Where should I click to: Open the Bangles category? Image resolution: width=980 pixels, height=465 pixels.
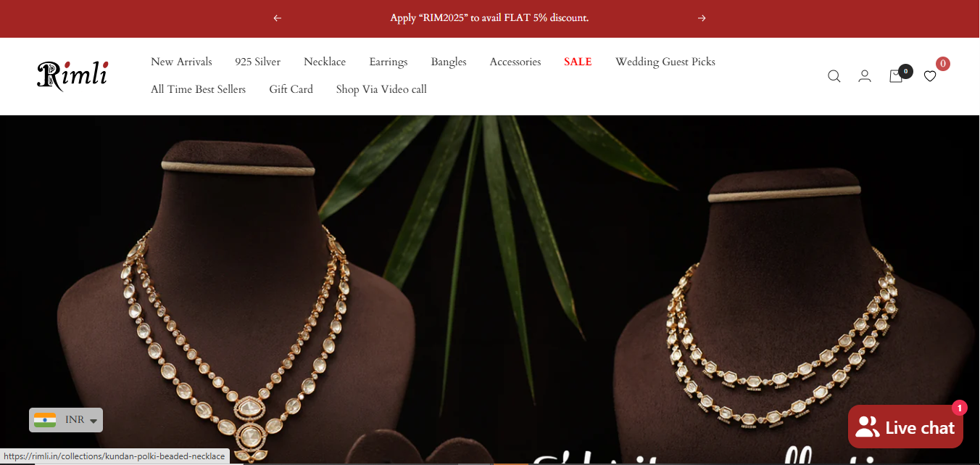[x=449, y=62]
